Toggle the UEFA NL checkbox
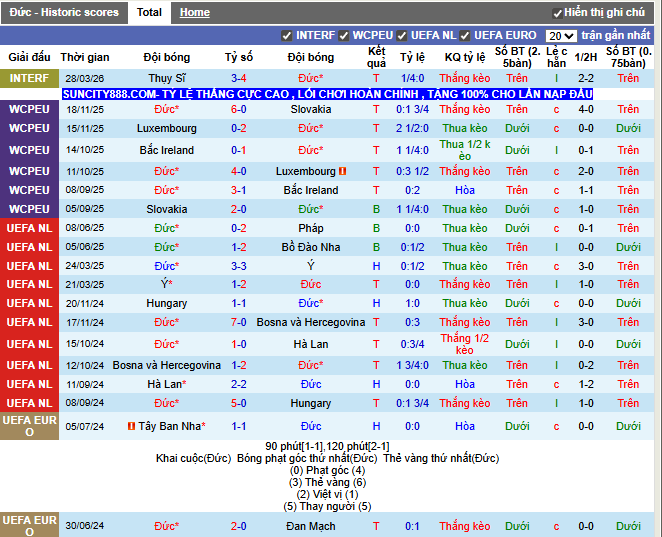 click(x=401, y=35)
